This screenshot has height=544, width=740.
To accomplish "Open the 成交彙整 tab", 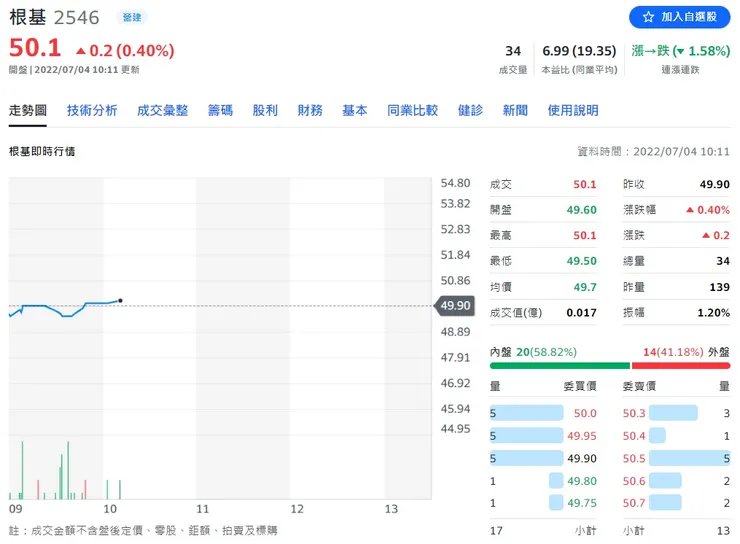I will [162, 111].
